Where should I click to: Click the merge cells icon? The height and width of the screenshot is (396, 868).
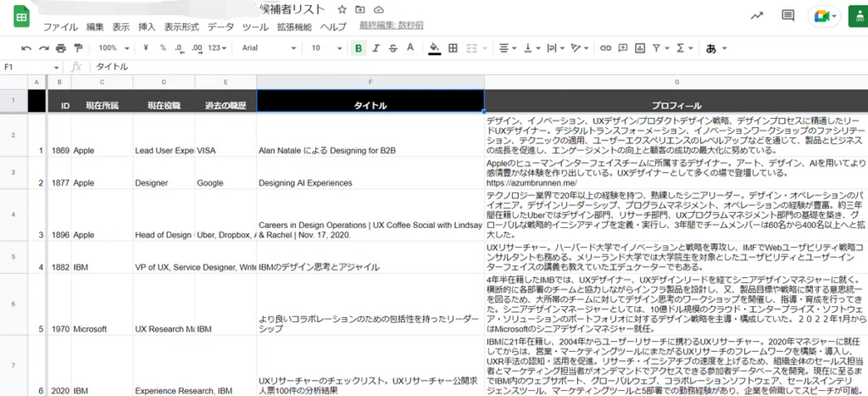tap(471, 48)
